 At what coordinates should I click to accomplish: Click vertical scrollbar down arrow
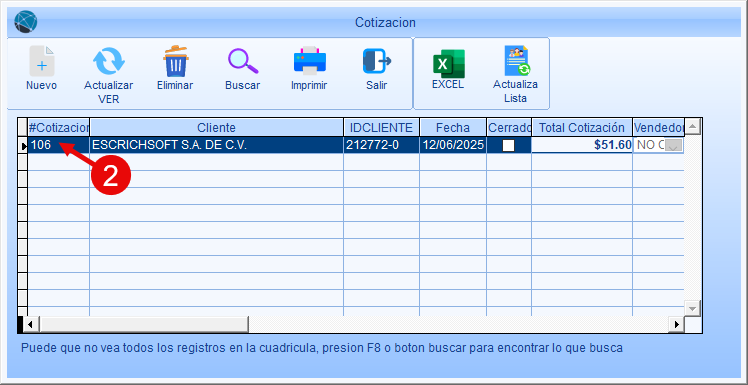pos(693,308)
